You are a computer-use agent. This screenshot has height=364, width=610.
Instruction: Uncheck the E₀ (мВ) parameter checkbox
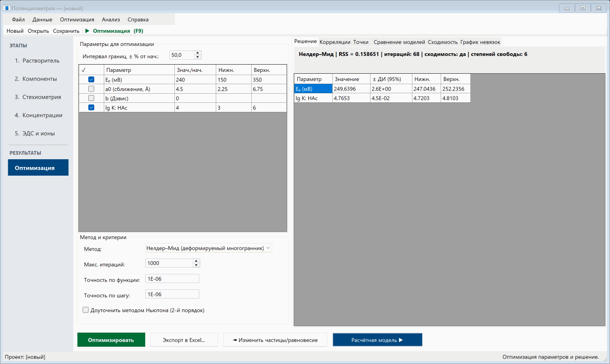tap(91, 80)
